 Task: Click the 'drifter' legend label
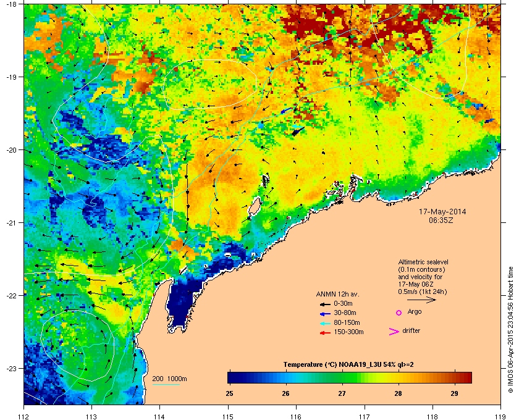coord(411,330)
